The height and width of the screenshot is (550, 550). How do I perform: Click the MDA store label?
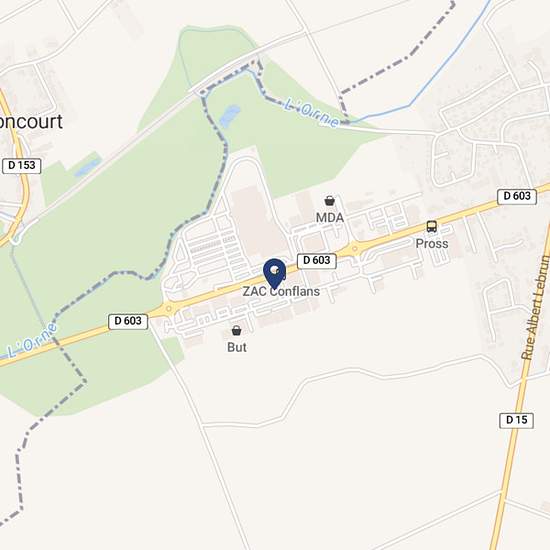coord(330,218)
